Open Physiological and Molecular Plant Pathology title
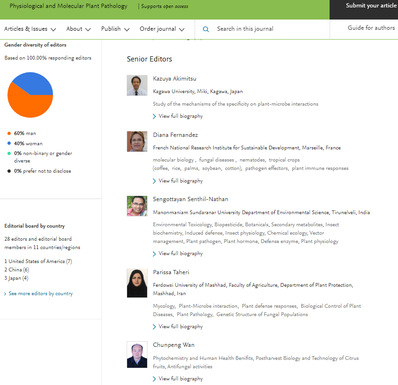This screenshot has height=385, width=398. pos(68,6)
